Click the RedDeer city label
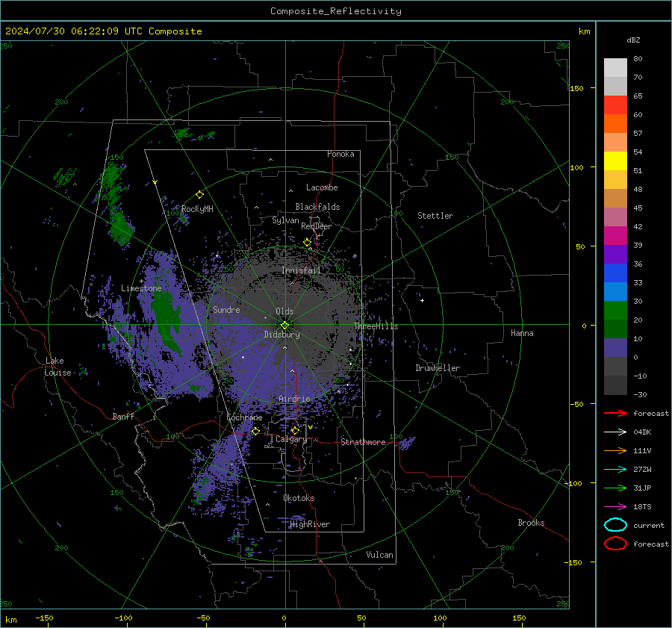 [x=317, y=226]
